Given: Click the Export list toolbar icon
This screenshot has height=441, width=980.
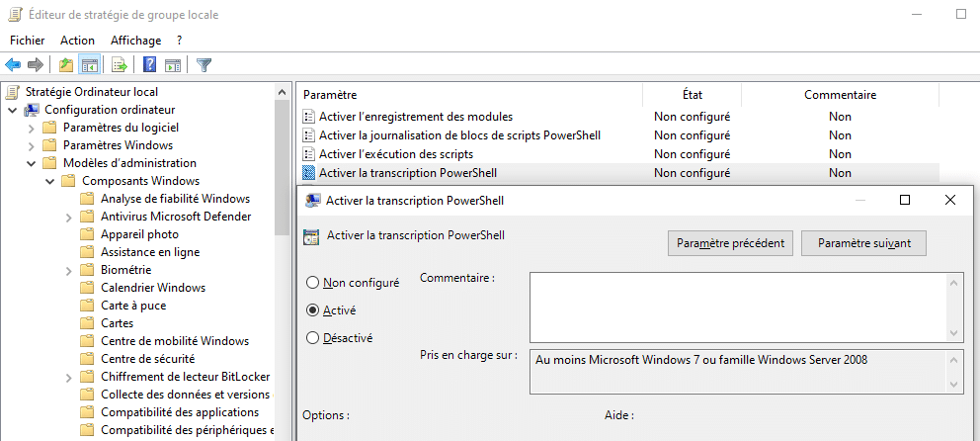Looking at the screenshot, I should click(x=120, y=65).
